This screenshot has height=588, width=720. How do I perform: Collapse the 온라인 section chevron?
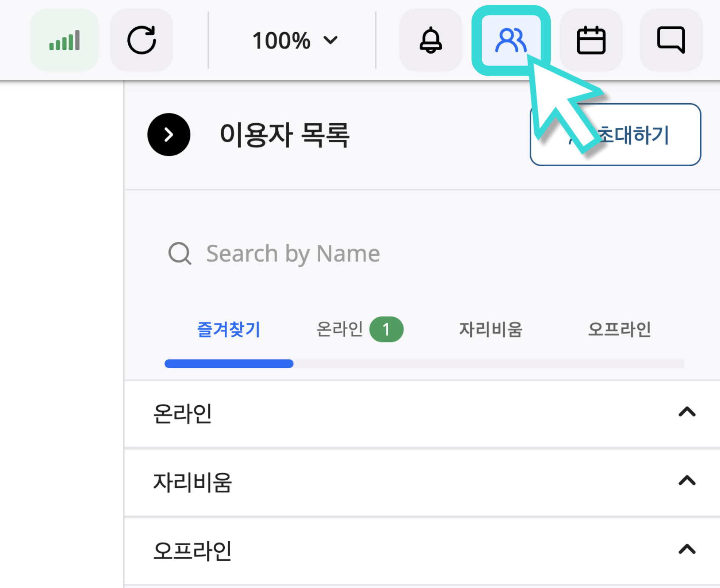(686, 412)
